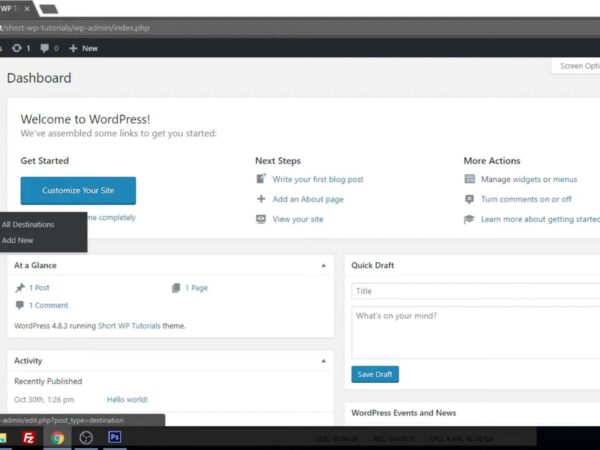Collapse the At a Glance panel
Screen dimensions: 600x450
[x=323, y=265]
